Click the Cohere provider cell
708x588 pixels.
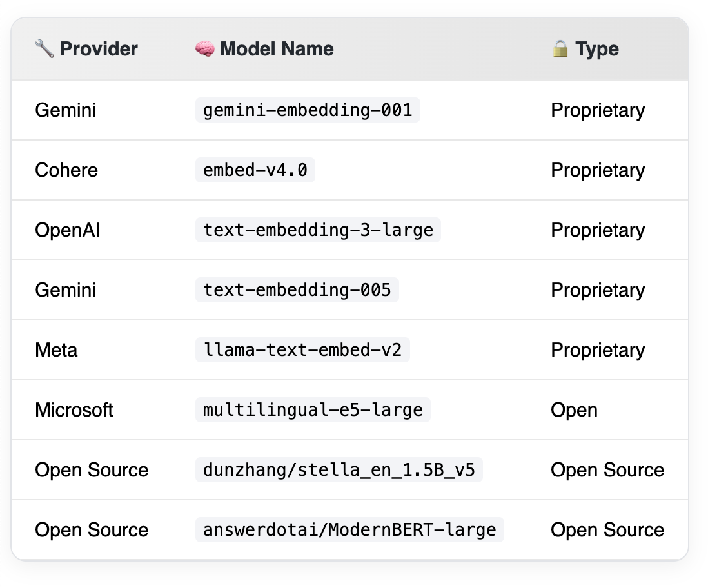[66, 170]
